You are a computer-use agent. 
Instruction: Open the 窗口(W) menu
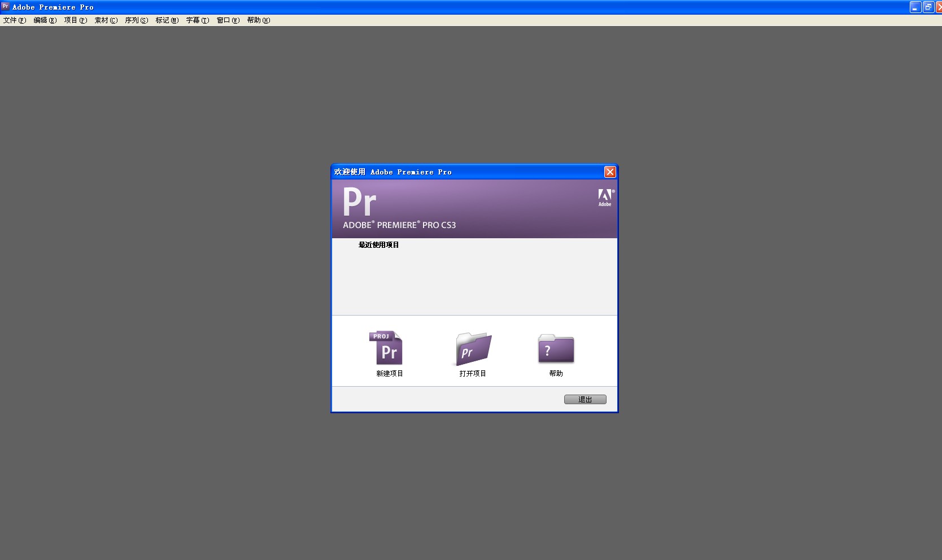coord(228,20)
